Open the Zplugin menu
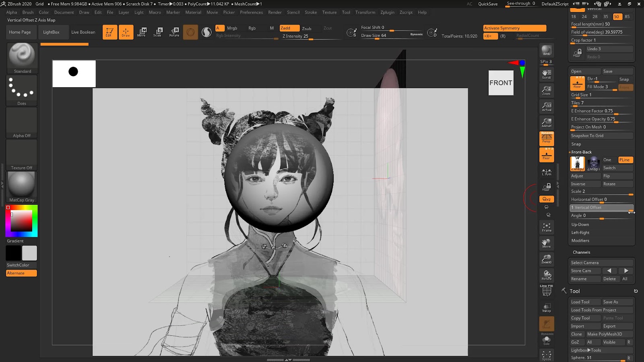The width and height of the screenshot is (644, 362). [387, 12]
